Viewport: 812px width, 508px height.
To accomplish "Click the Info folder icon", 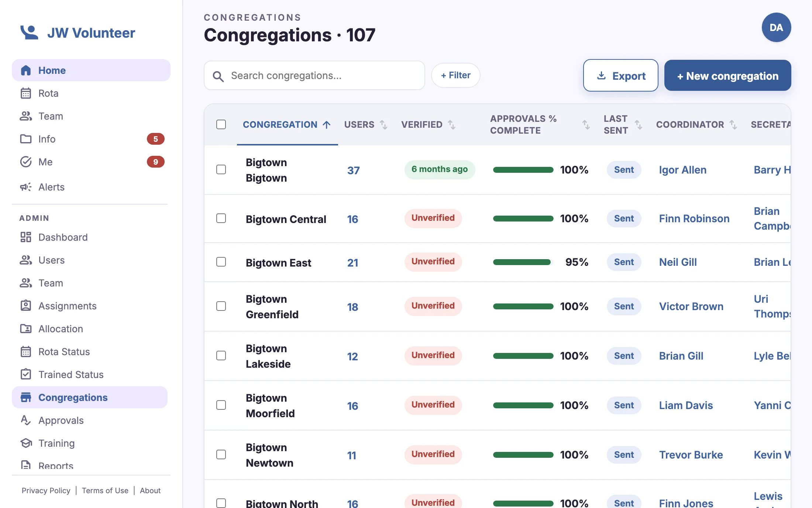I will coord(26,139).
